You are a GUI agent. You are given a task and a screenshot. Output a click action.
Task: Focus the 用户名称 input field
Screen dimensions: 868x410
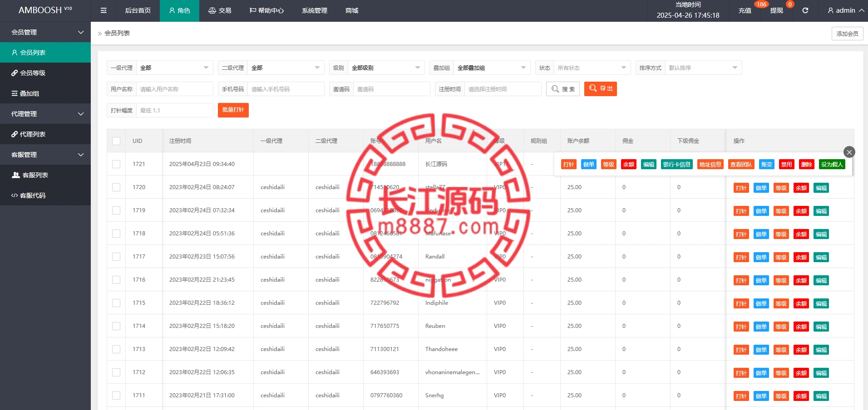tap(175, 89)
